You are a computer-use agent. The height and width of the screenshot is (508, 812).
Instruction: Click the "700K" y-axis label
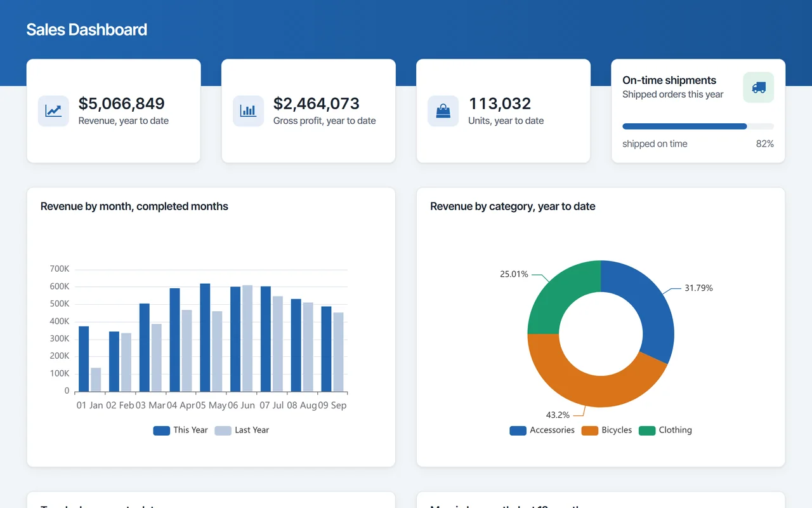pos(60,269)
